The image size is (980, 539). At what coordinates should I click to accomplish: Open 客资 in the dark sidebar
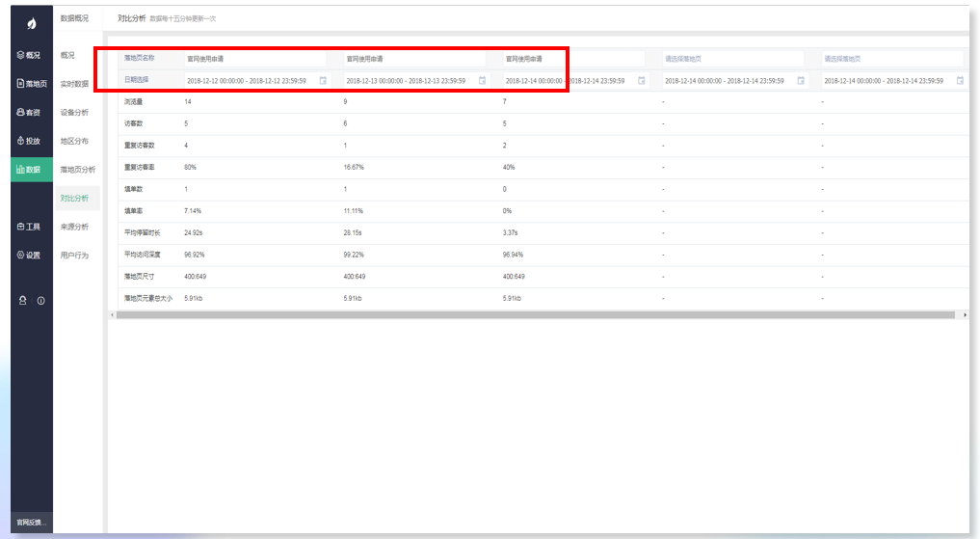click(32, 113)
